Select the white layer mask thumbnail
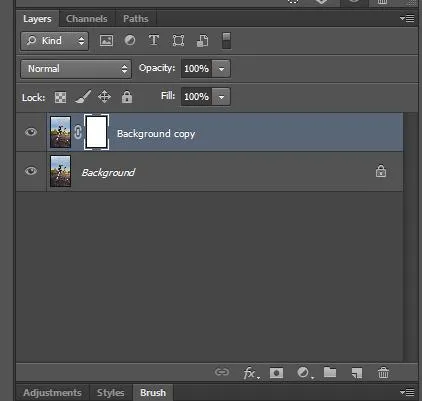The width and height of the screenshot is (422, 401). click(96, 132)
